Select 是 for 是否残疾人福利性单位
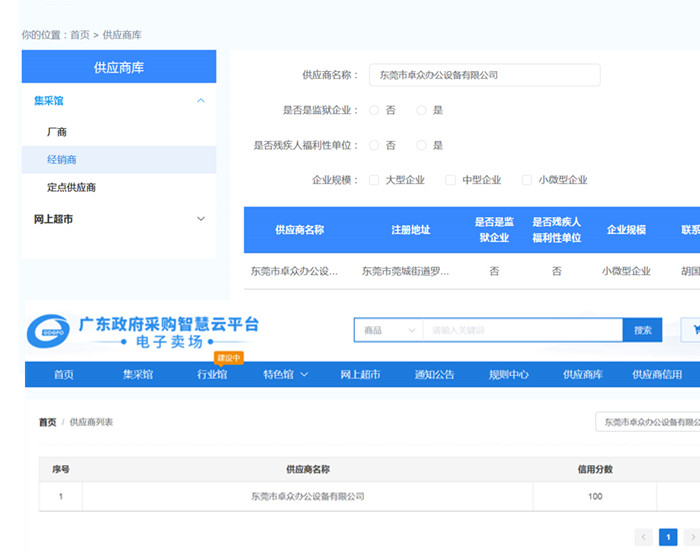700x550 pixels. pos(422,145)
